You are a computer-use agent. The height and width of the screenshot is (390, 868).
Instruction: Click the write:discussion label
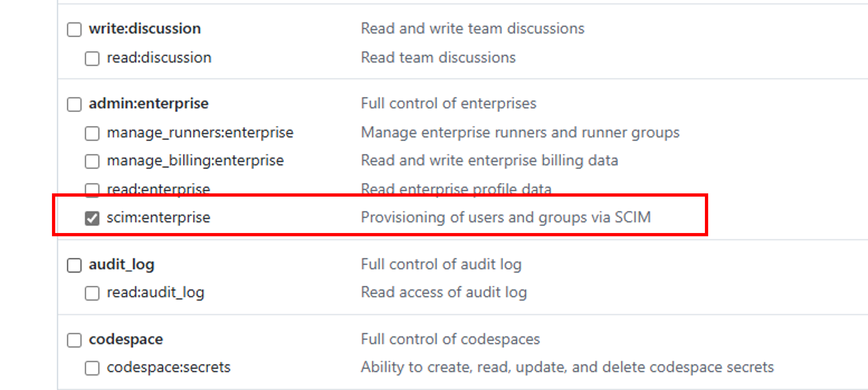point(145,28)
